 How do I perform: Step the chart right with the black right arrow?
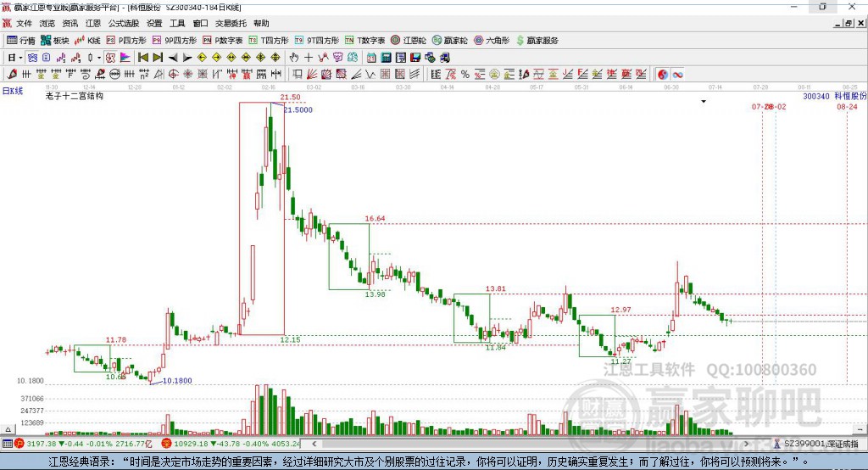point(187,58)
